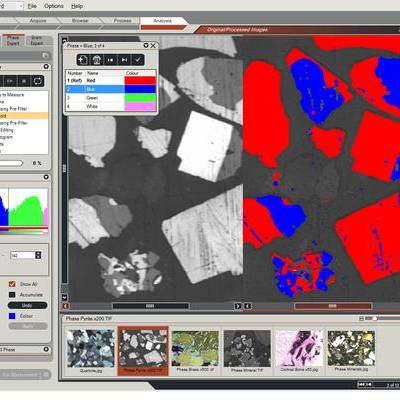Expand the bottom Phase panel round arrow
Screen dimensions: 400x400
pos(46,349)
